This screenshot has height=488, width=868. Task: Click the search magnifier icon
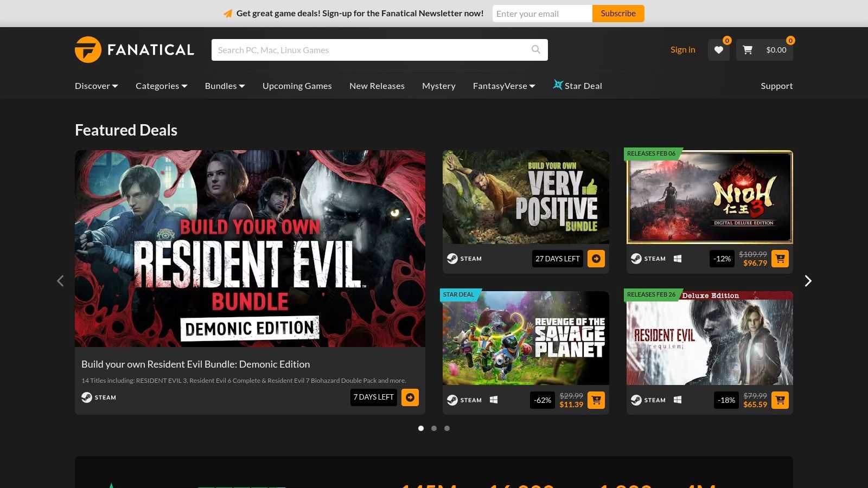[x=536, y=50]
